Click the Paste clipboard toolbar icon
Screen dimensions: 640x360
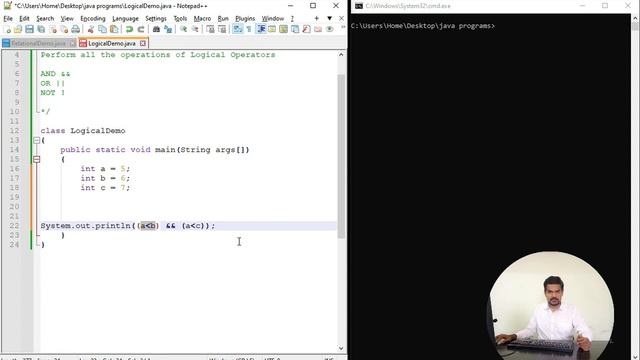114,29
